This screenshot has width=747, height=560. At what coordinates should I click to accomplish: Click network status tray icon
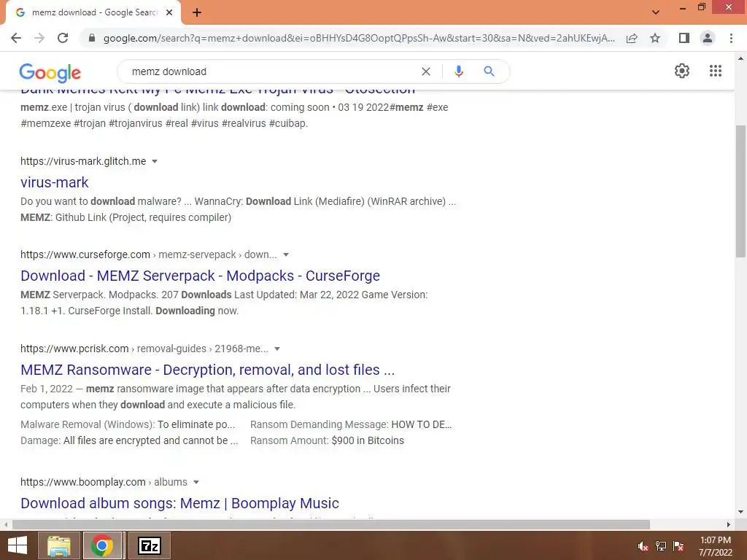pos(661,546)
